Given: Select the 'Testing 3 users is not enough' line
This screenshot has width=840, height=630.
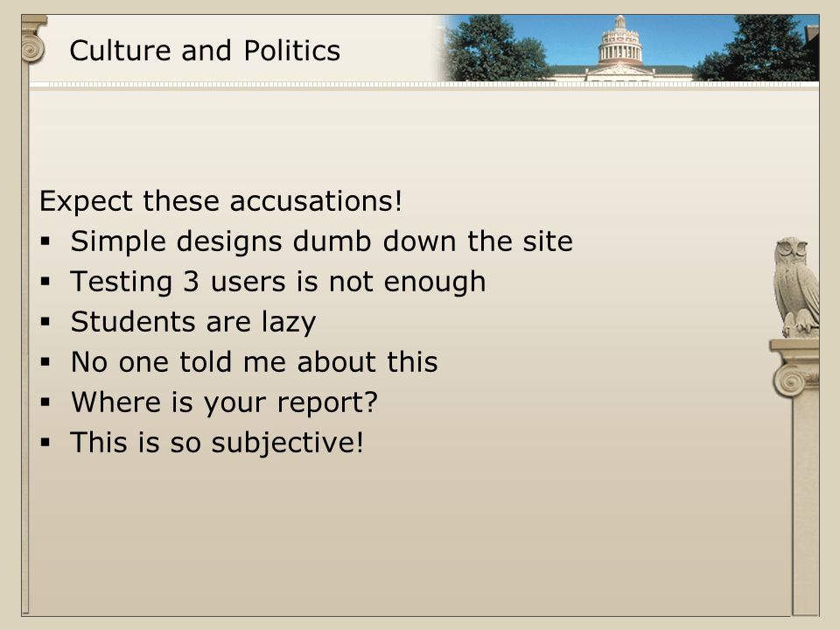Looking at the screenshot, I should coord(278,283).
